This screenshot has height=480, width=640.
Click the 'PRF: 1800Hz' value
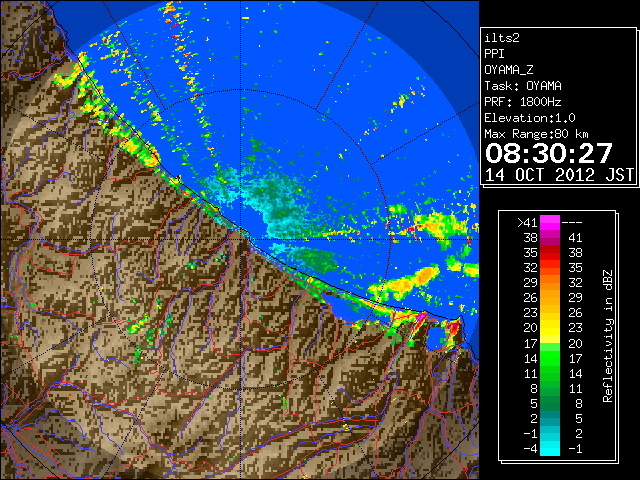(x=523, y=102)
